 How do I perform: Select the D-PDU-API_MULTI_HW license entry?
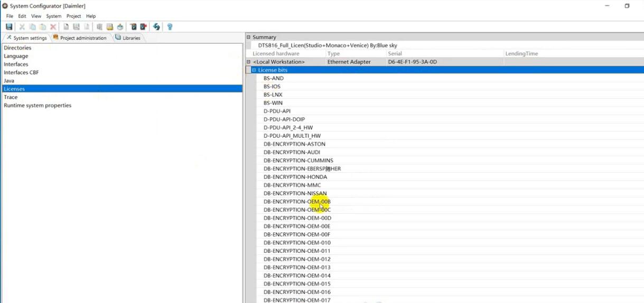point(292,136)
